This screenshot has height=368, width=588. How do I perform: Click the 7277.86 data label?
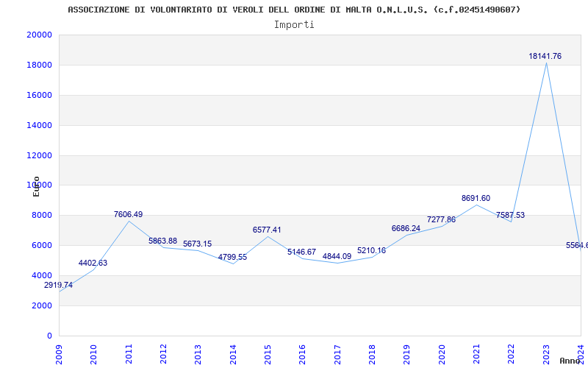tap(441, 219)
